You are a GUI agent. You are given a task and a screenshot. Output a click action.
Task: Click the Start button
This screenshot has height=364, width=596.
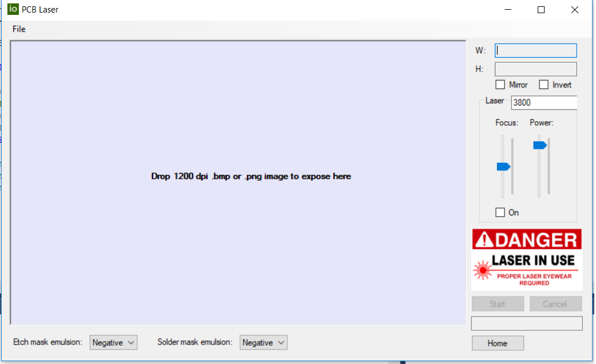point(497,304)
